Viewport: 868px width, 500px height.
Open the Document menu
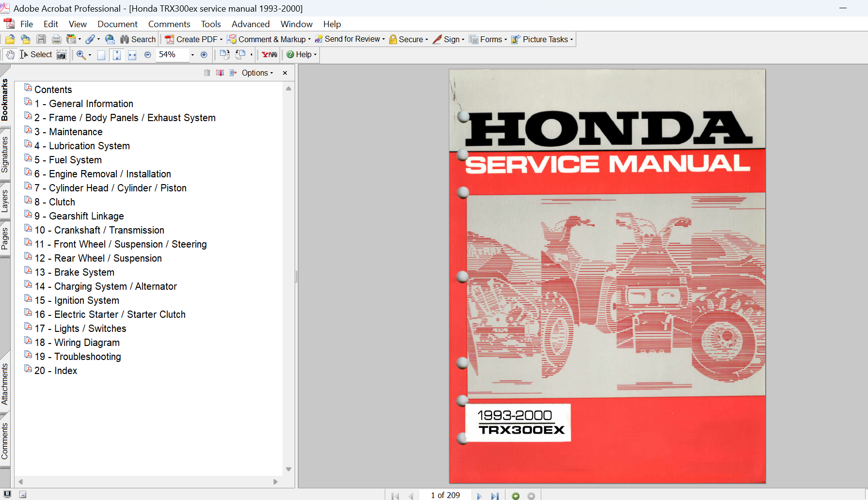coord(117,24)
